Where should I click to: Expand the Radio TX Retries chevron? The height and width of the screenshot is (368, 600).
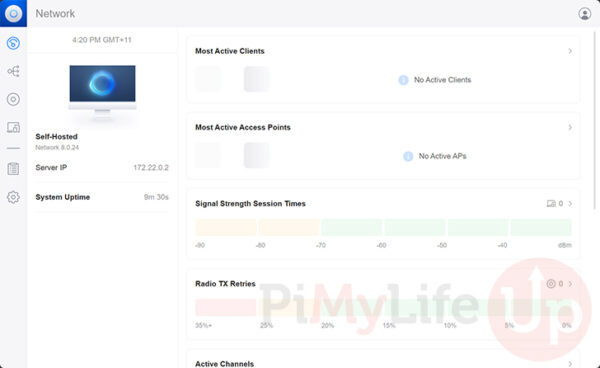pyautogui.click(x=570, y=284)
